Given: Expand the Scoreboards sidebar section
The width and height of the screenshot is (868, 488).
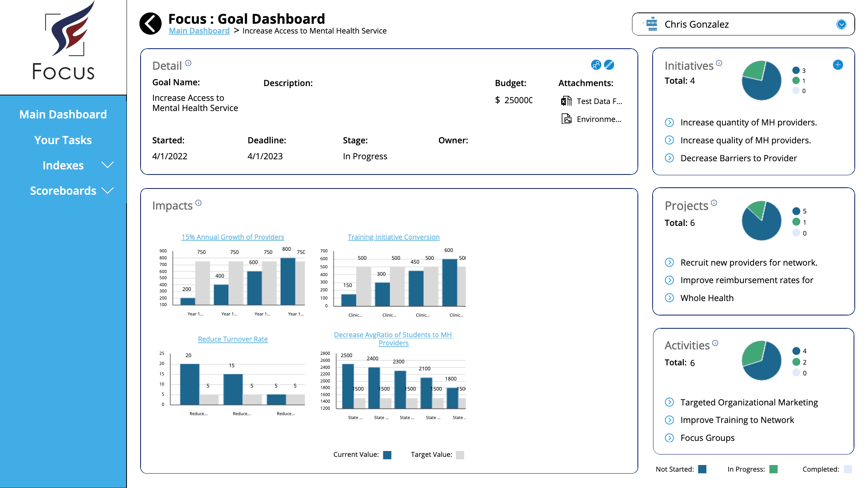Looking at the screenshot, I should click(x=107, y=191).
